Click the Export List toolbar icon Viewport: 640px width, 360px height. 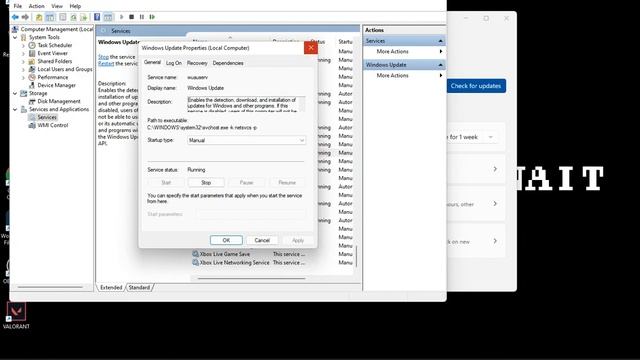(84, 17)
